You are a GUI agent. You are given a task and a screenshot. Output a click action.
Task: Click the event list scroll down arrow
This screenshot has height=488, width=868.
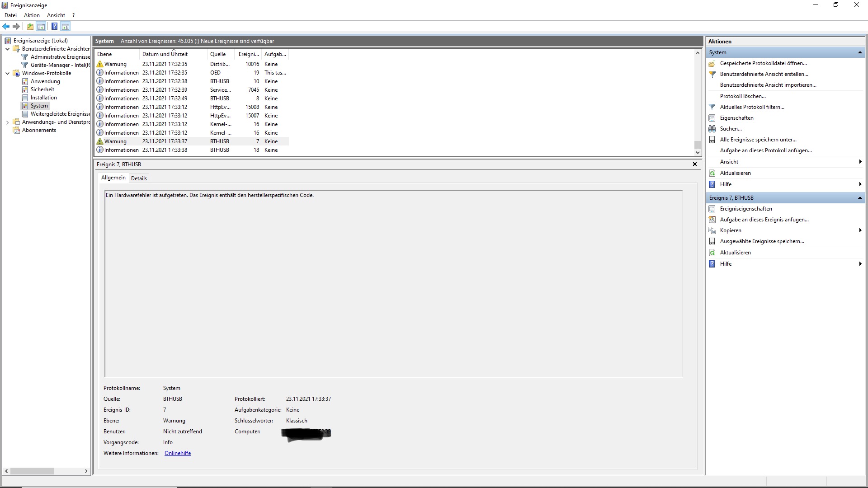coord(697,153)
